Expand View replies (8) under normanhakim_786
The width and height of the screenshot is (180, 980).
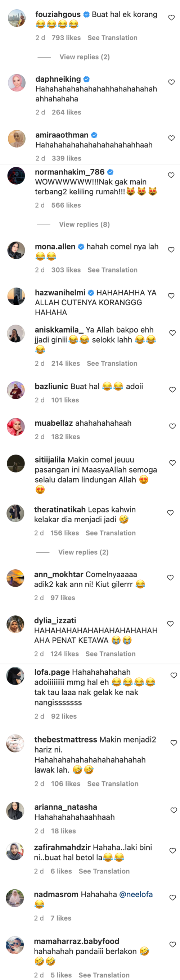tap(84, 225)
